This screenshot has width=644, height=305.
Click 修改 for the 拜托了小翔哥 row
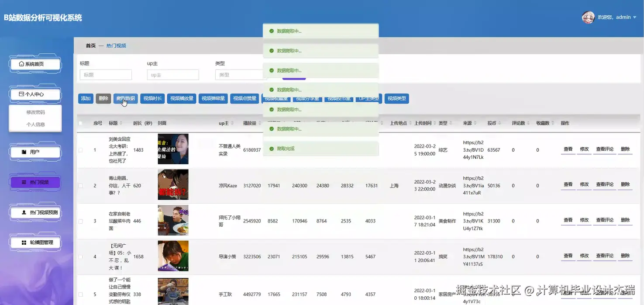click(584, 221)
